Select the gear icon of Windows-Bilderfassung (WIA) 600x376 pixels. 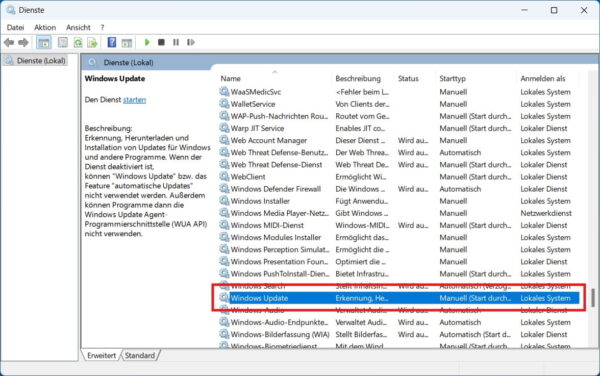[224, 334]
